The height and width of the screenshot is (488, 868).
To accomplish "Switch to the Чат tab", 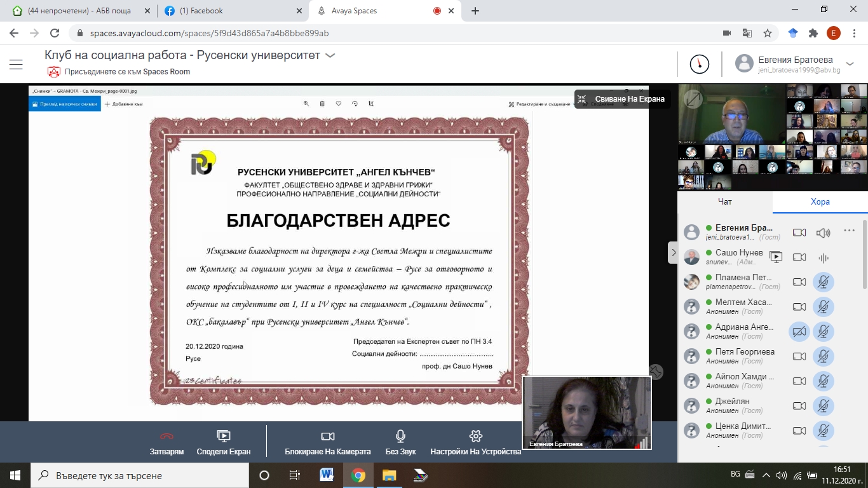I will 724,201.
